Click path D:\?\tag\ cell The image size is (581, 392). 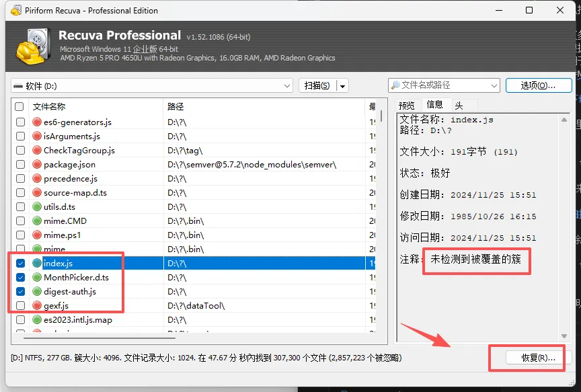point(185,150)
